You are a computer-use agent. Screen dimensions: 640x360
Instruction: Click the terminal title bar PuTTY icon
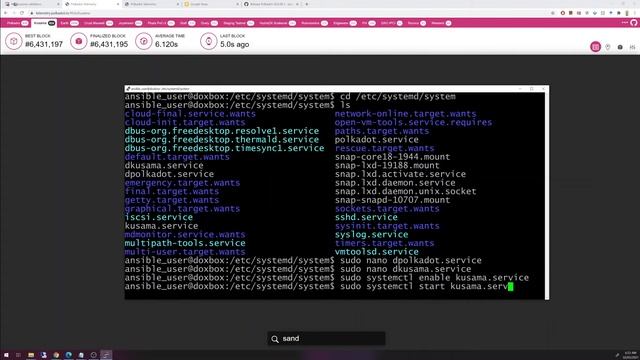[x=128, y=89]
